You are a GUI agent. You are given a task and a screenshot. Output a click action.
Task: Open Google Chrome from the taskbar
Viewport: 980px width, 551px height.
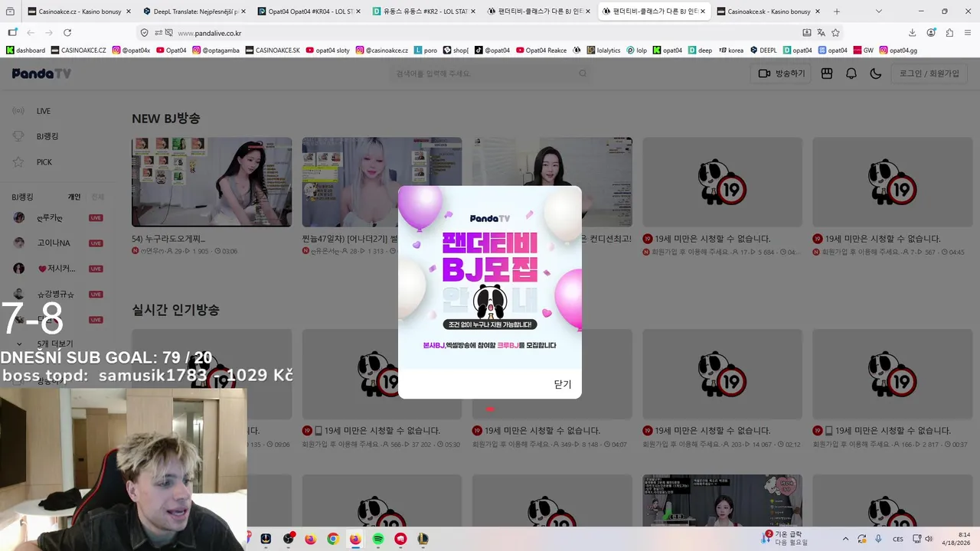coord(333,539)
